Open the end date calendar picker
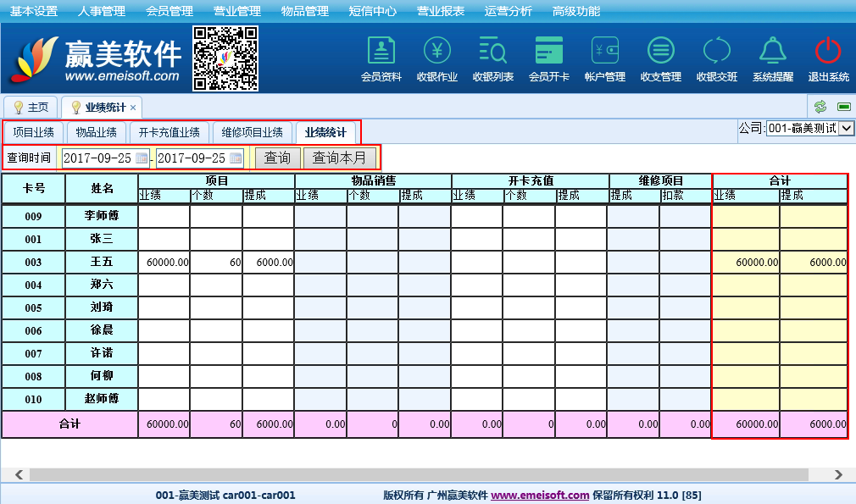Image resolution: width=856 pixels, height=504 pixels. [236, 158]
